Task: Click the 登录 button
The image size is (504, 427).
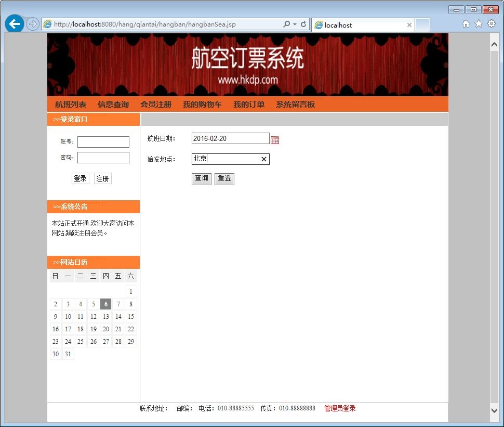Action: (81, 178)
